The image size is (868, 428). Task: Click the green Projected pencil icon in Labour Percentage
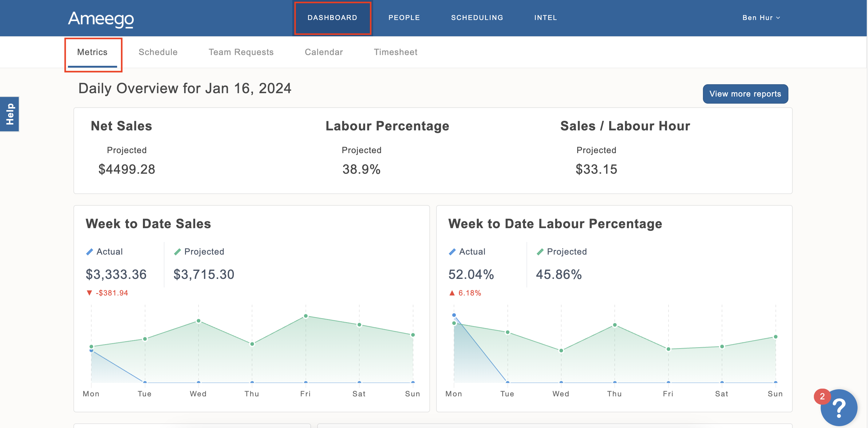tap(540, 252)
